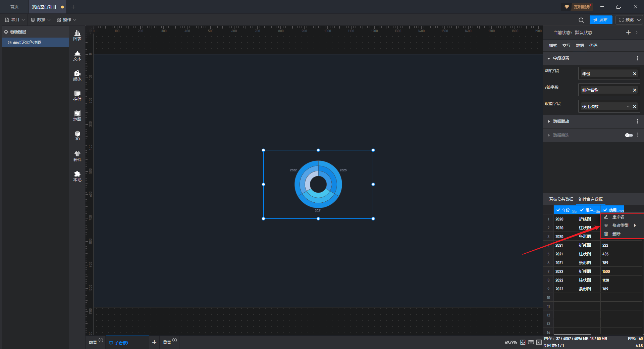Open a new tab with plus

pos(73,7)
